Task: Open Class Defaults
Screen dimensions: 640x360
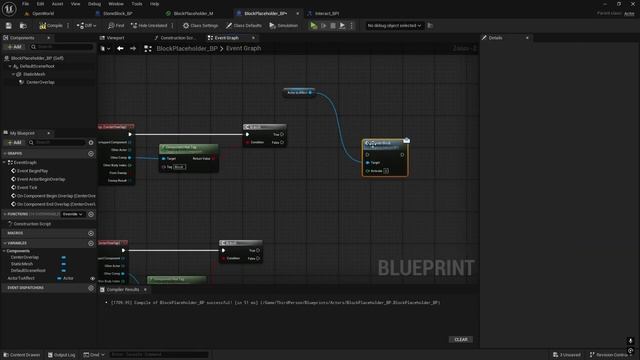Action: 244,26
